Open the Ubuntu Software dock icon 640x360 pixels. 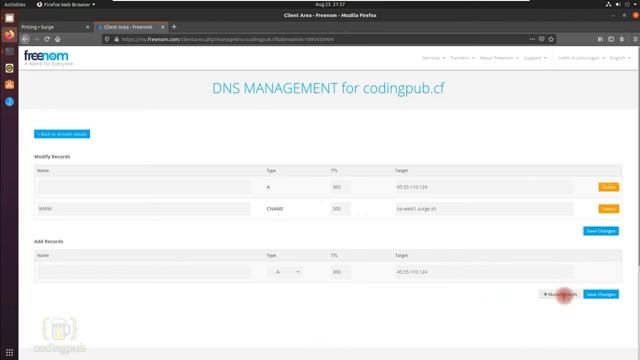9,84
